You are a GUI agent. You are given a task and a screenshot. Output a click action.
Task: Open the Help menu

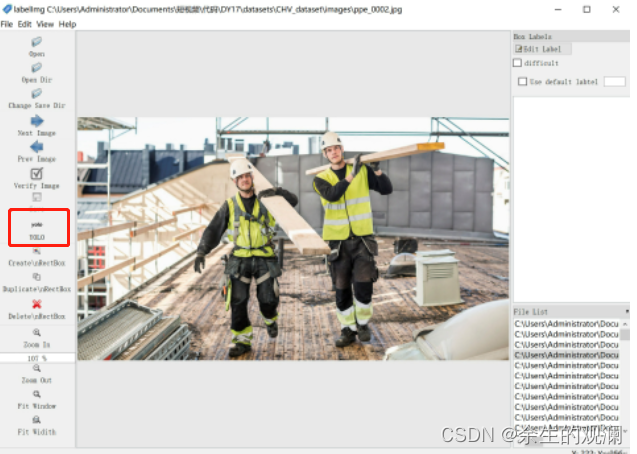(67, 24)
